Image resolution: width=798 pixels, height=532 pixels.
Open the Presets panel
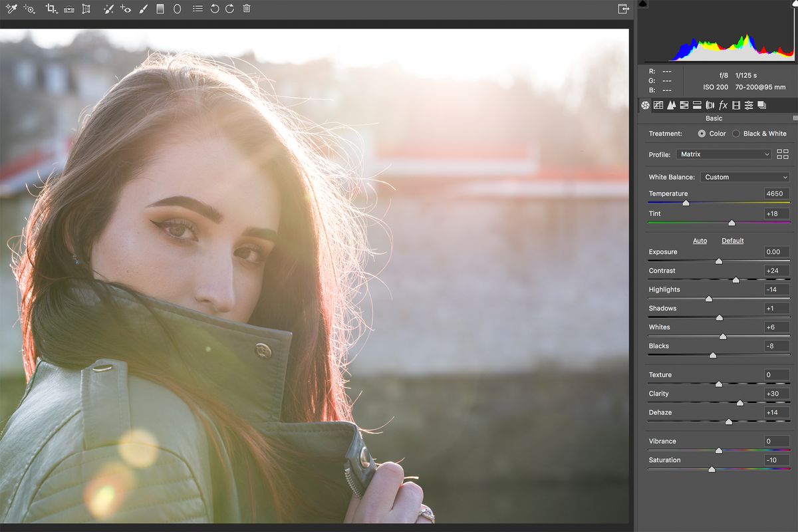pyautogui.click(x=749, y=105)
